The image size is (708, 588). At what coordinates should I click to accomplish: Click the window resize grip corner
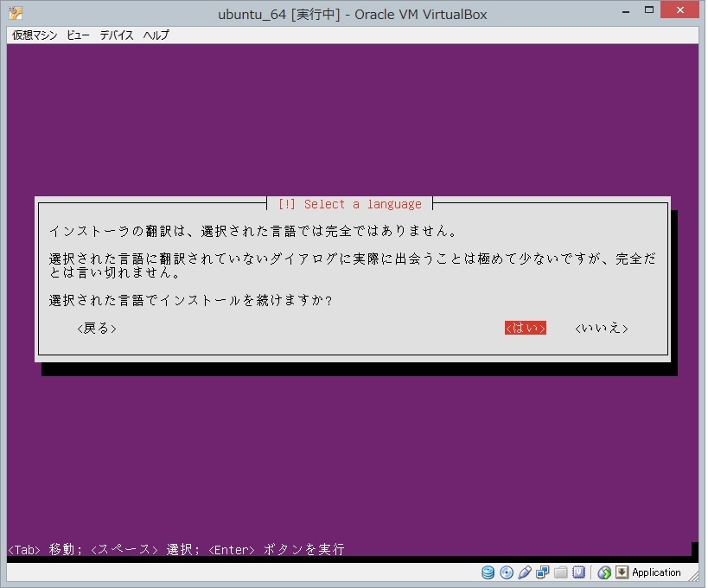(693, 574)
